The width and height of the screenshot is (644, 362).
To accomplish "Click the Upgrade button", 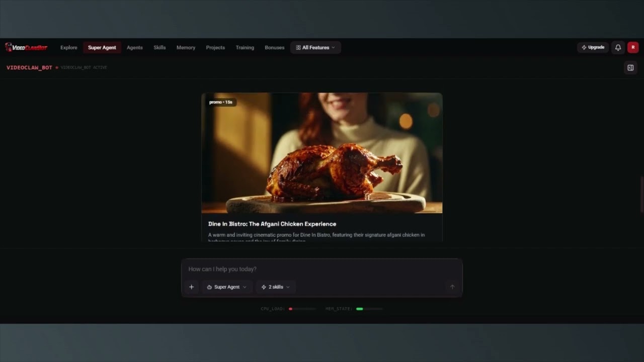I will click(593, 47).
